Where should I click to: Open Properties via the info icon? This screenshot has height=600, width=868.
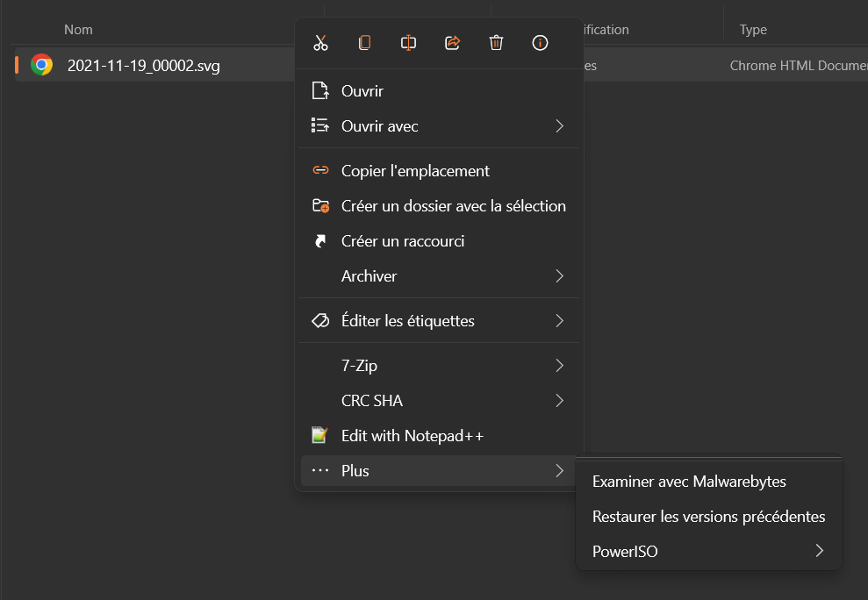point(540,42)
